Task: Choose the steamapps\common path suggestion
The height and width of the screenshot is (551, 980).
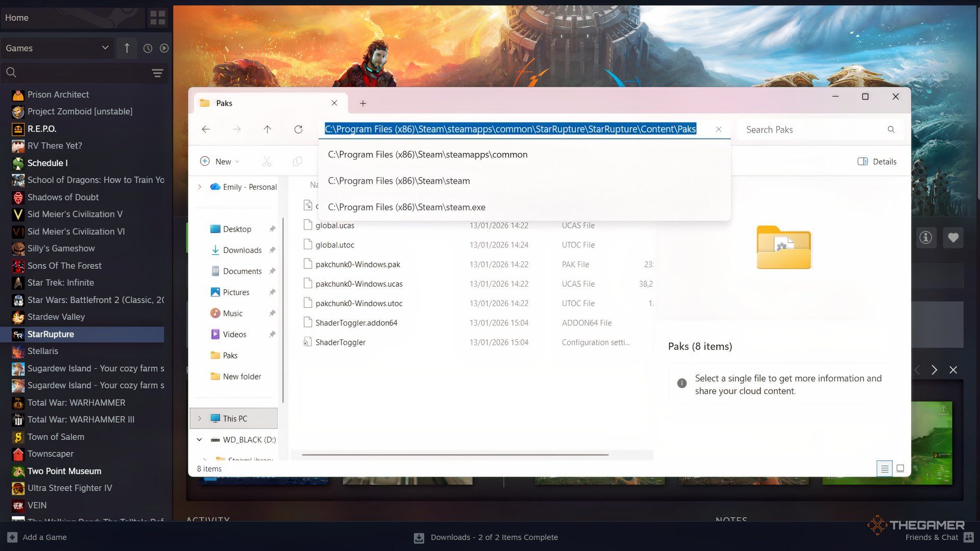Action: tap(428, 155)
